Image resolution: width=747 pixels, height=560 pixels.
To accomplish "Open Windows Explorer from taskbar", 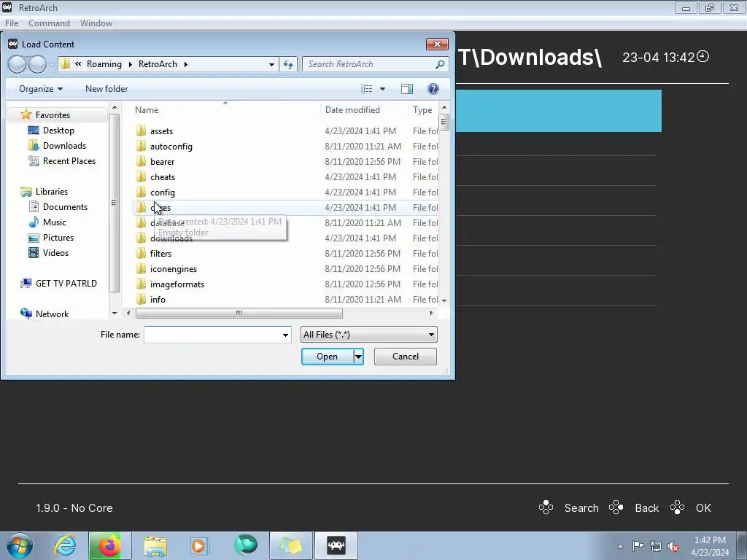I will (156, 545).
